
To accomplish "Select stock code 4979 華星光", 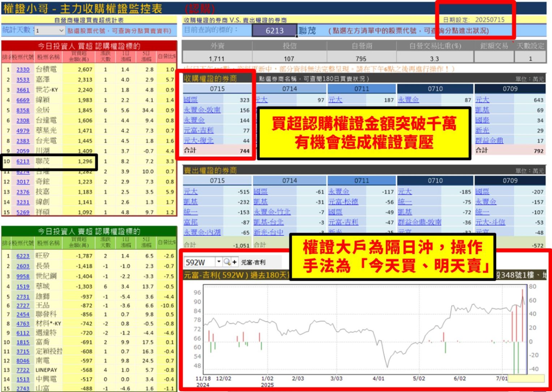I will (23, 131).
